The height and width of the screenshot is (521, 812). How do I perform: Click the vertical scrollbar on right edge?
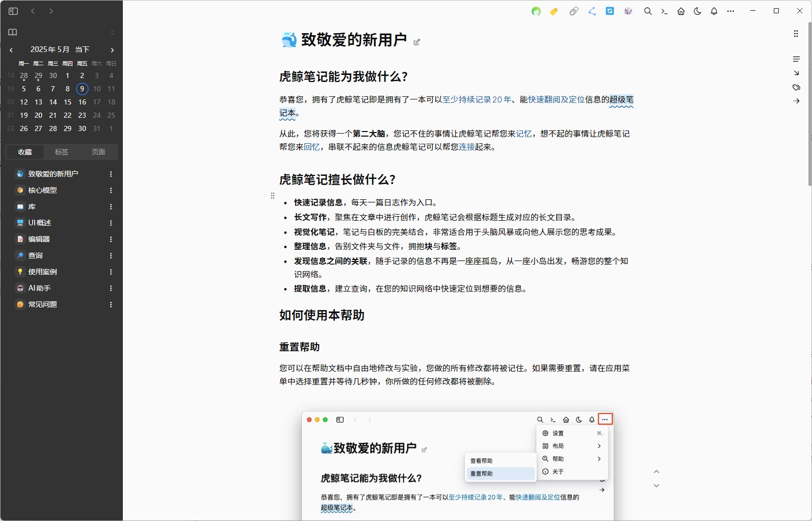click(x=809, y=102)
